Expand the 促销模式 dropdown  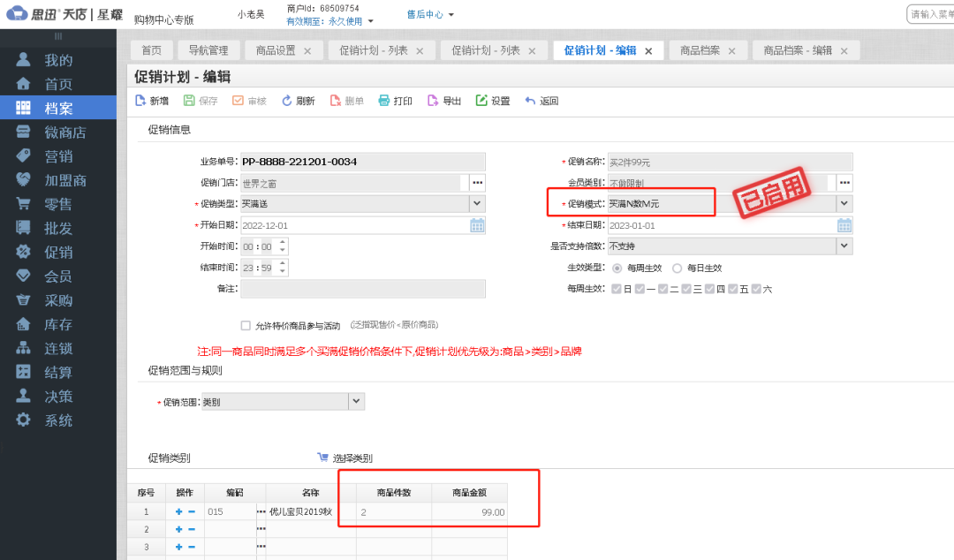coord(844,203)
